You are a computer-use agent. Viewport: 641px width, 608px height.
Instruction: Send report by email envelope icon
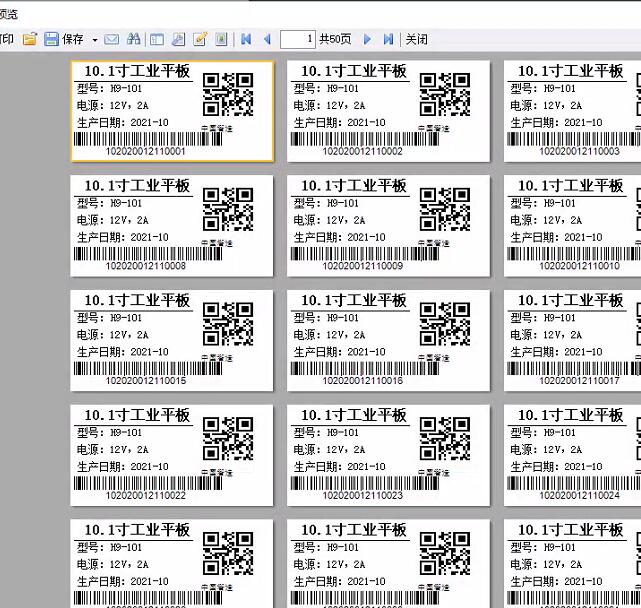(x=112, y=39)
